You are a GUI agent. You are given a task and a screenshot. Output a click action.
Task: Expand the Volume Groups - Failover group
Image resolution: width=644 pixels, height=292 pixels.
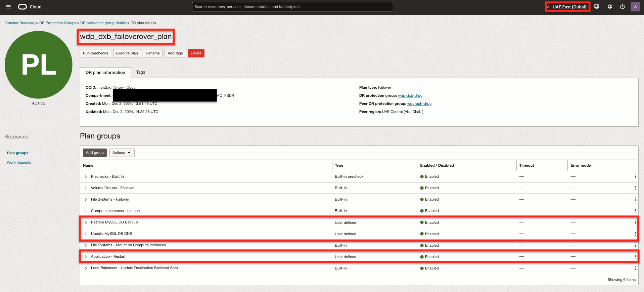(x=86, y=188)
